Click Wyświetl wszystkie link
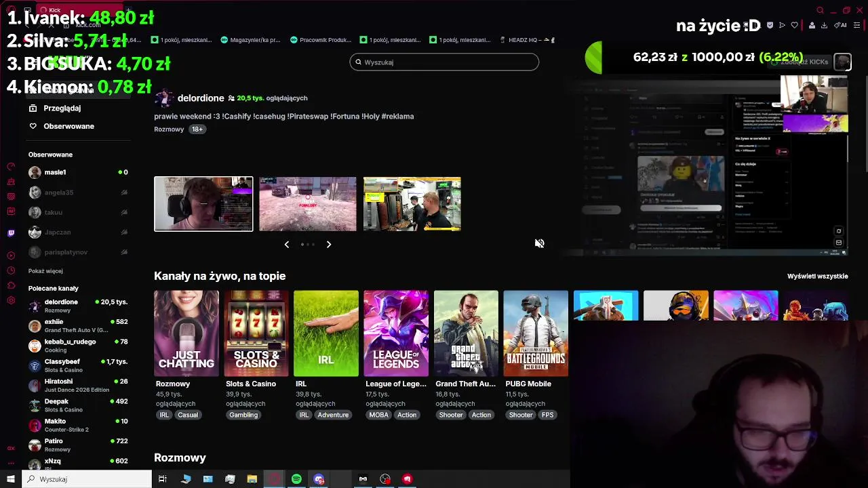The image size is (868, 488). (x=817, y=277)
